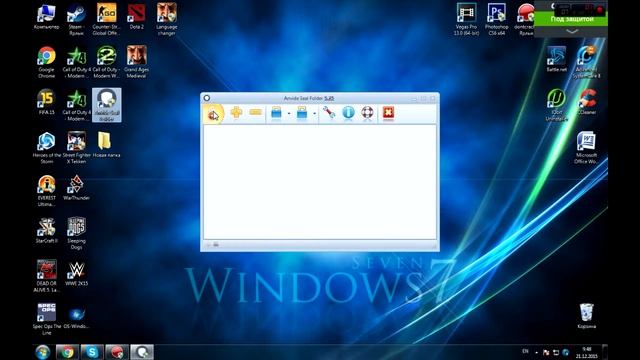The width and height of the screenshot is (640, 360).
Task: Select the Компьютер desktop icon
Action: click(x=47, y=17)
